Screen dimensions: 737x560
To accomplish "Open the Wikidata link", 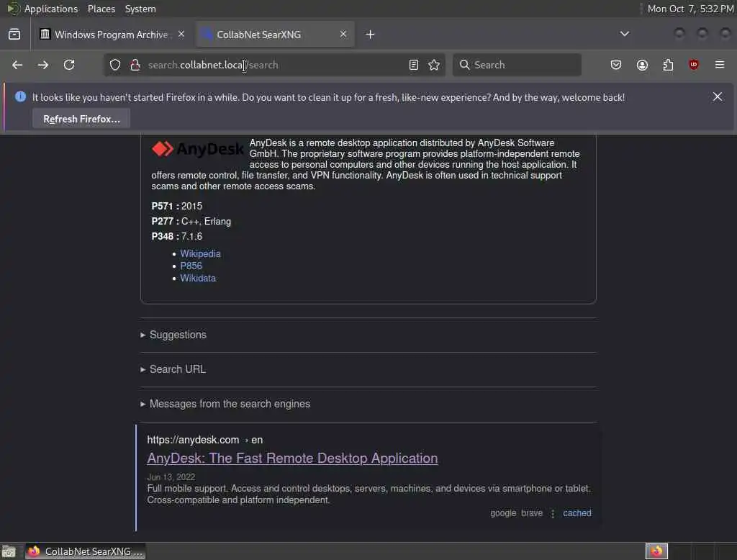I will (198, 278).
